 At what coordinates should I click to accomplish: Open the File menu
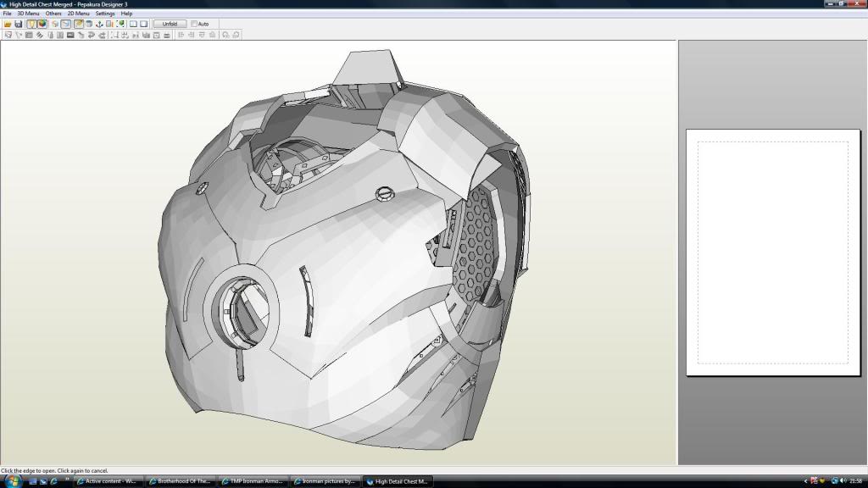click(7, 14)
